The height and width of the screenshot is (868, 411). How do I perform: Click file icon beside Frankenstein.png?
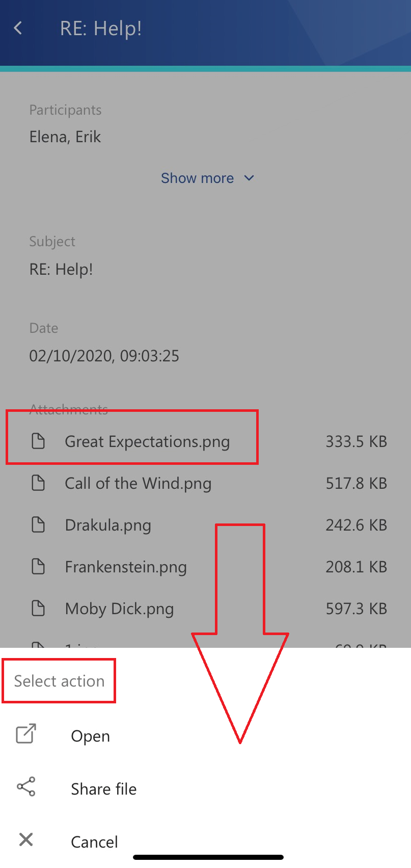(38, 566)
